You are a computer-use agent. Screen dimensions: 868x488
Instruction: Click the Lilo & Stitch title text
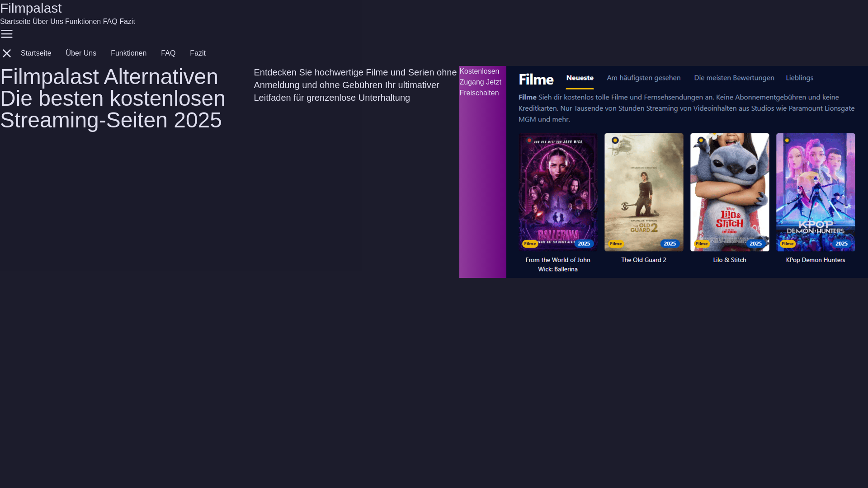tap(730, 260)
